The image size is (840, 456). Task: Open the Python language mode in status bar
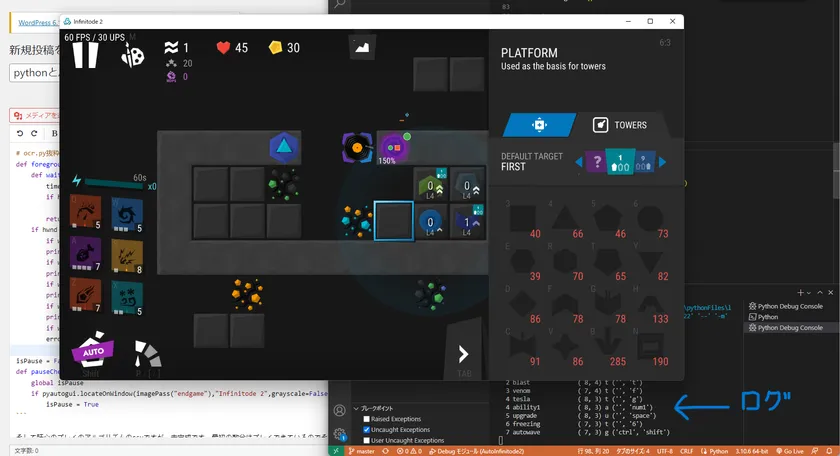point(715,451)
